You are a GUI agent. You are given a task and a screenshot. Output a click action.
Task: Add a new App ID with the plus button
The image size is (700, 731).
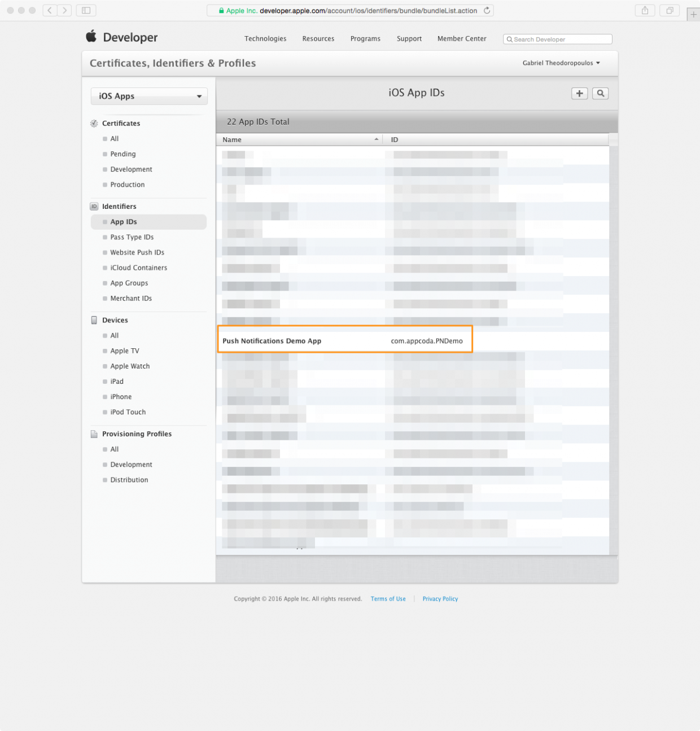[579, 93]
